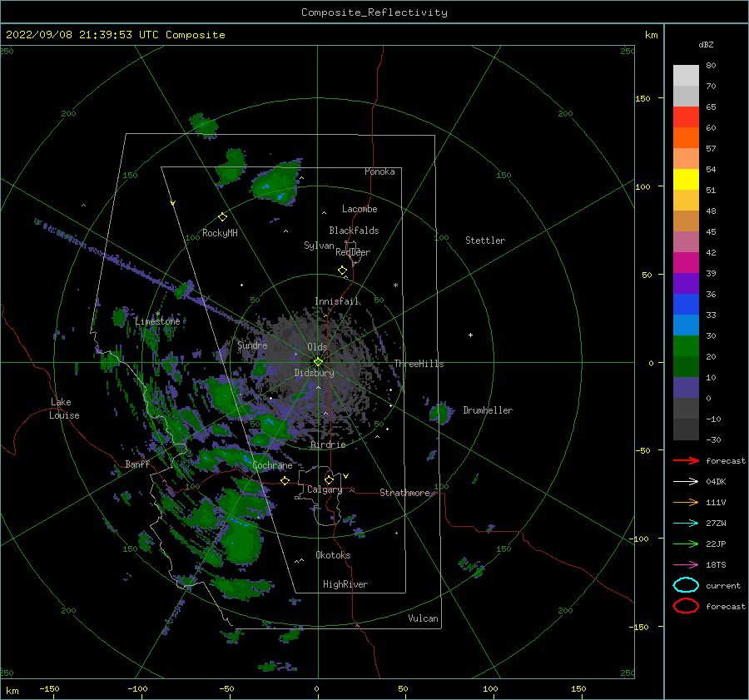The height and width of the screenshot is (700, 749).
Task: Select the magenta 18TS arrow legend entry
Action: 686,565
